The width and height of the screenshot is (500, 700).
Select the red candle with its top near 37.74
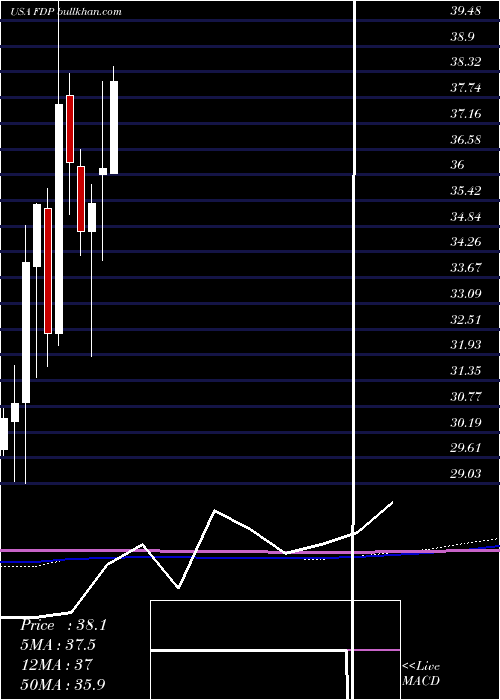[x=70, y=129]
